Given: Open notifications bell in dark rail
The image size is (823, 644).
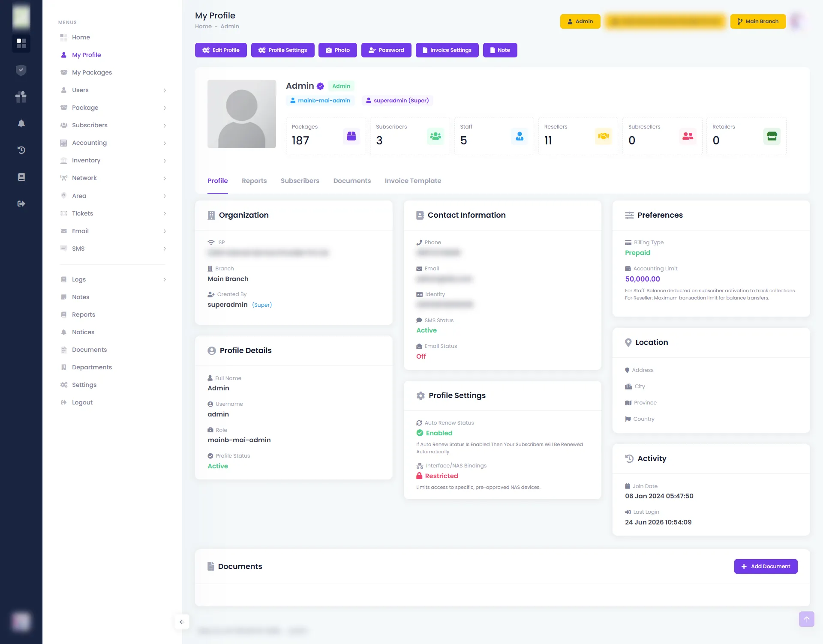Looking at the screenshot, I should (21, 123).
